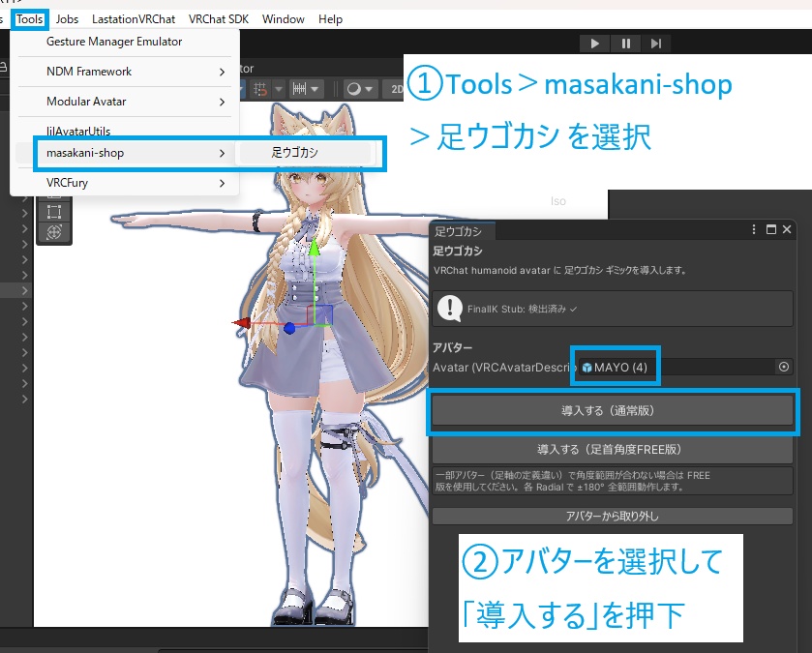Viewport: 812px width, 653px height.
Task: Open the Help menu
Action: click(330, 19)
